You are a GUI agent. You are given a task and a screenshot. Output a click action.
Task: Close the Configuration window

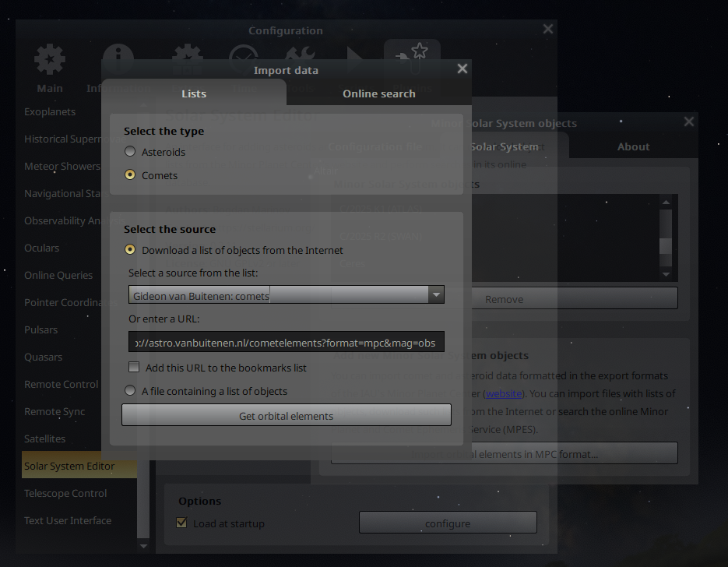point(548,29)
